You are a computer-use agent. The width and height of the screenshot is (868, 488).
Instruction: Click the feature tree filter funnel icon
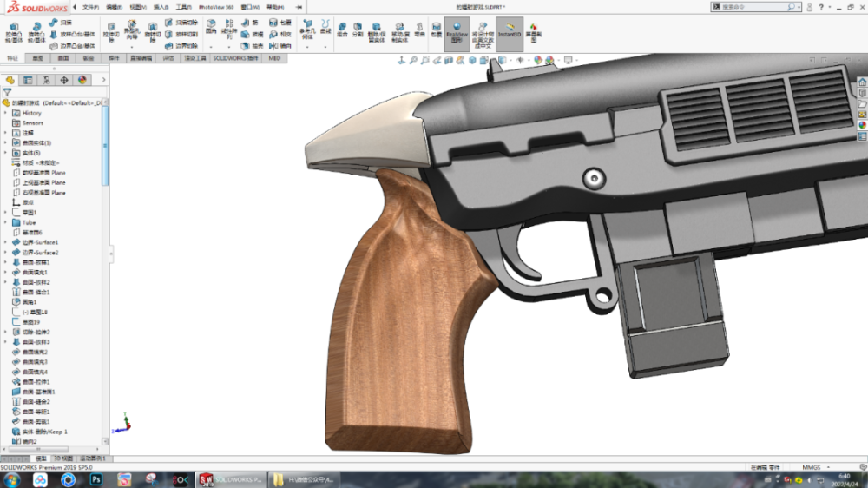click(x=7, y=92)
